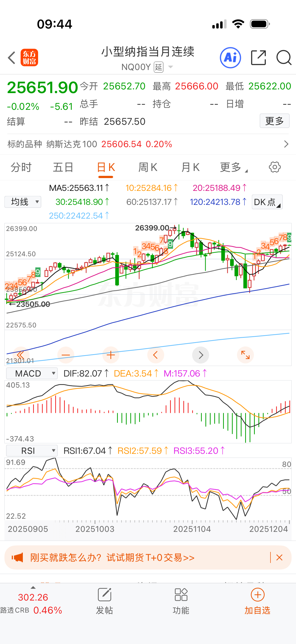Tap the RSI3:55.20 reading
The height and width of the screenshot is (644, 296).
pyautogui.click(x=199, y=451)
